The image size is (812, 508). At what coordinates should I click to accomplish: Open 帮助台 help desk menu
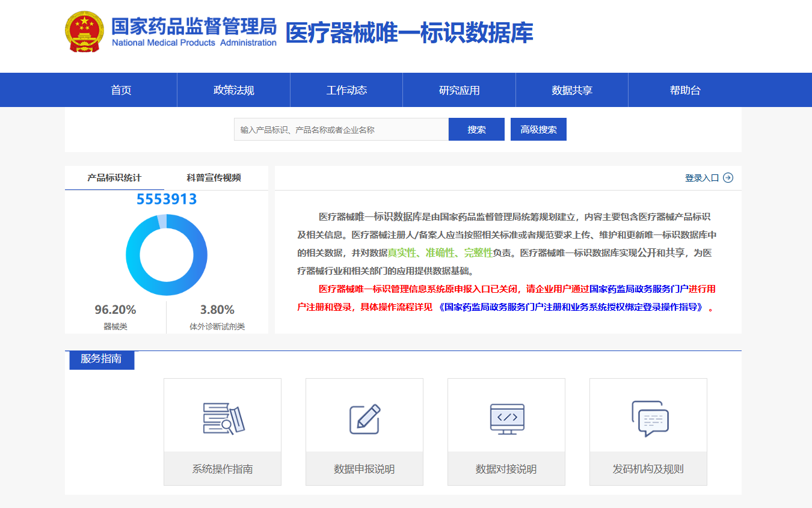[684, 90]
